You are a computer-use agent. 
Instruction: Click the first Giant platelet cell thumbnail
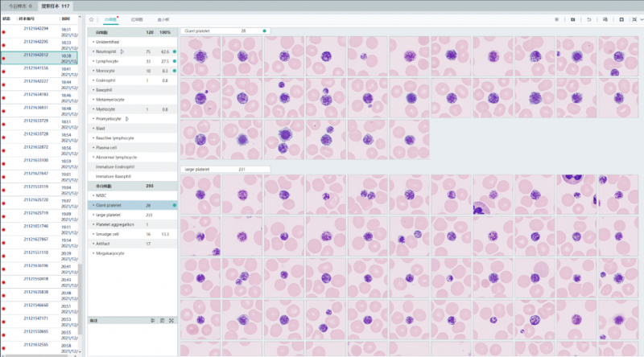(x=200, y=56)
